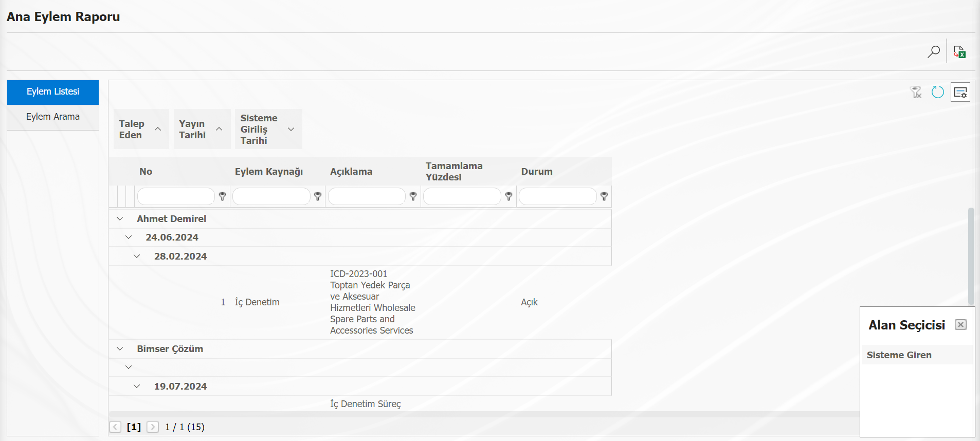Image resolution: width=980 pixels, height=441 pixels.
Task: Click the horizontal scrollbar below grid
Action: point(483,414)
